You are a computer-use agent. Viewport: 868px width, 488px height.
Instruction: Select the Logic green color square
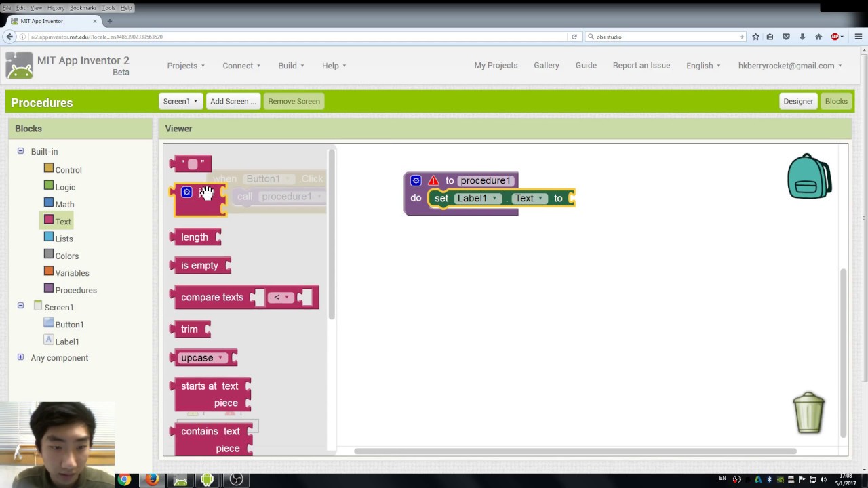coord(49,185)
